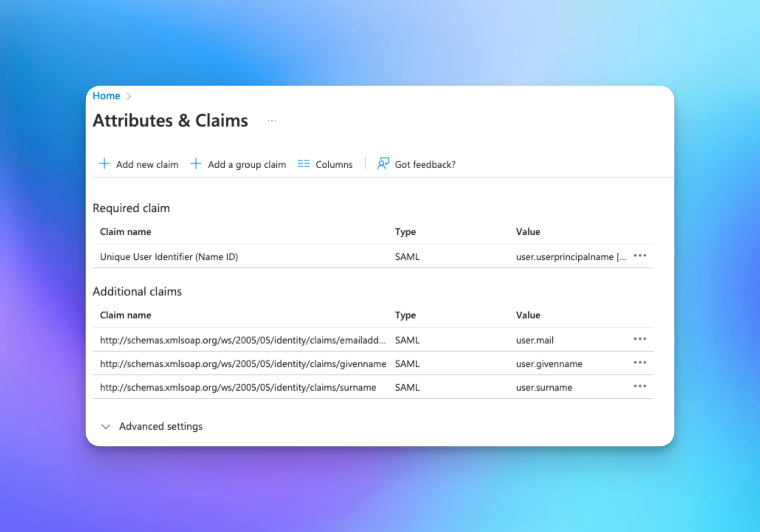Click the user.givenname value cell
Viewport: 760px width, 532px height.
click(549, 364)
